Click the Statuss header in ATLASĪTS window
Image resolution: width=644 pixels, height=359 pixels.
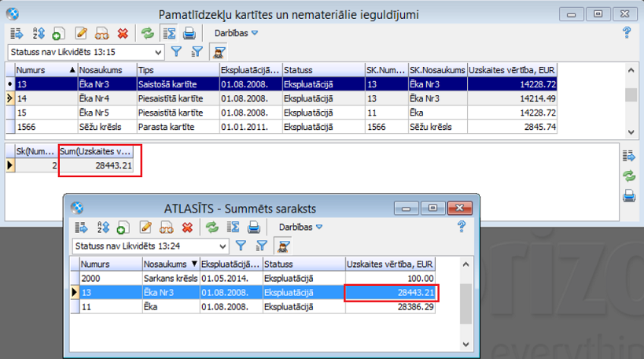(304, 264)
